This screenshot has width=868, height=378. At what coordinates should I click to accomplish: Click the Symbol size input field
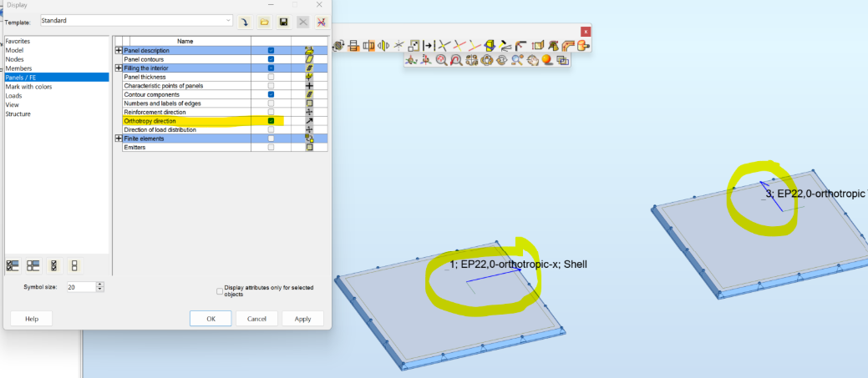81,287
